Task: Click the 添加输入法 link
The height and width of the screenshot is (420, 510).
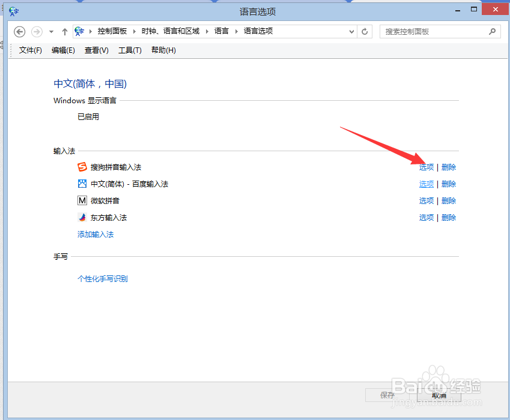Action: pyautogui.click(x=96, y=234)
